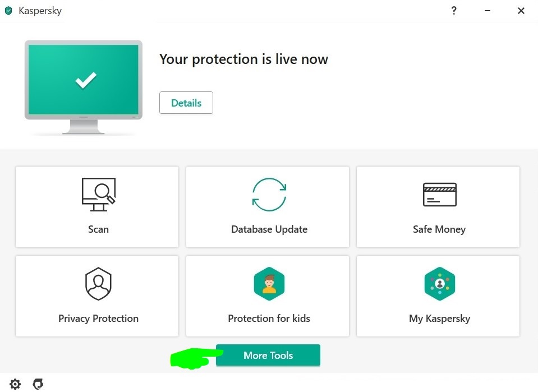Click the My Kaspersky hexagon icon
Viewport: 538px width, 392px height.
(x=439, y=284)
